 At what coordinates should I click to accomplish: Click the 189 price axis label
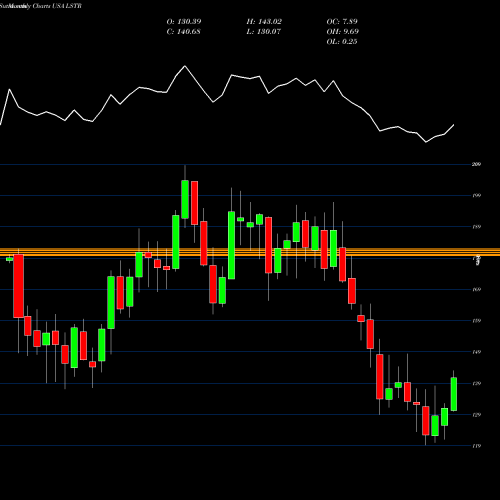[x=477, y=227]
